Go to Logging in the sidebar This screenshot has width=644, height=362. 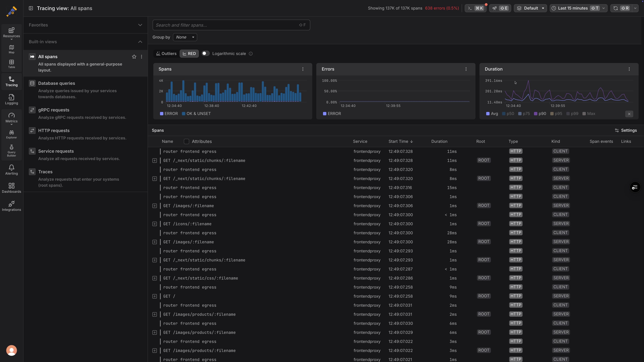(x=11, y=99)
